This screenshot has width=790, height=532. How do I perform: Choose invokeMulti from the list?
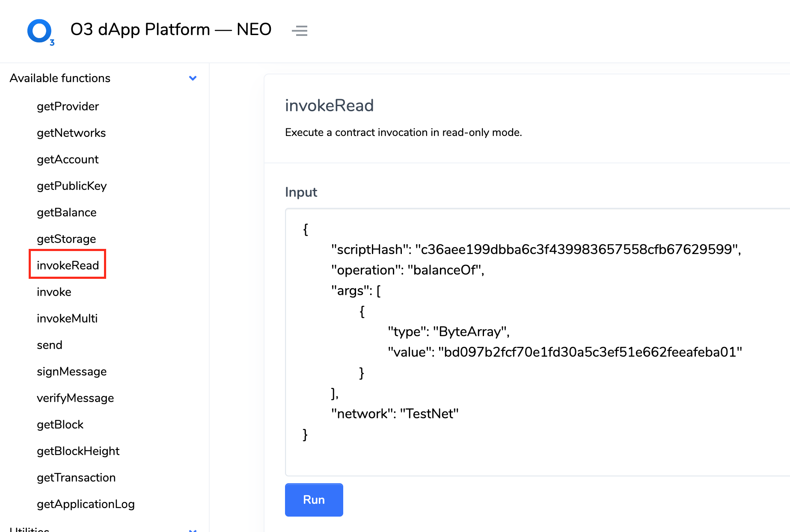[67, 319]
